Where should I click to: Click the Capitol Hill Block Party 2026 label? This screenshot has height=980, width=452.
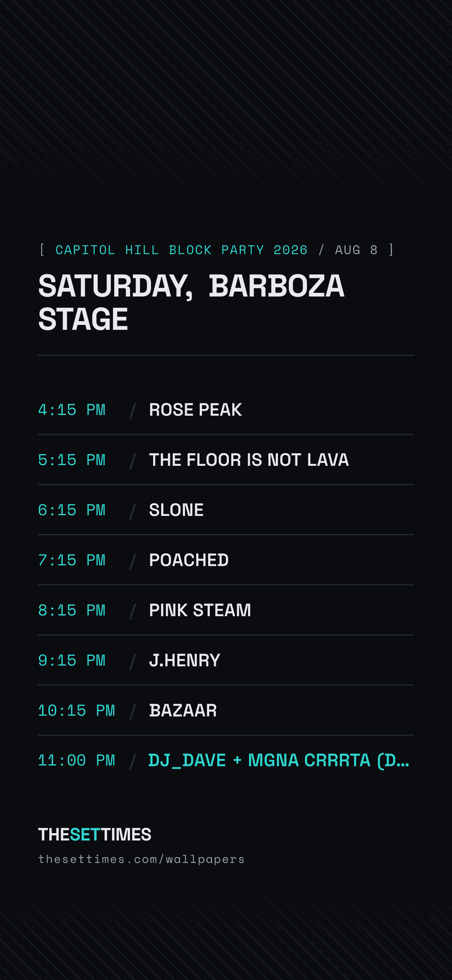[x=182, y=250]
